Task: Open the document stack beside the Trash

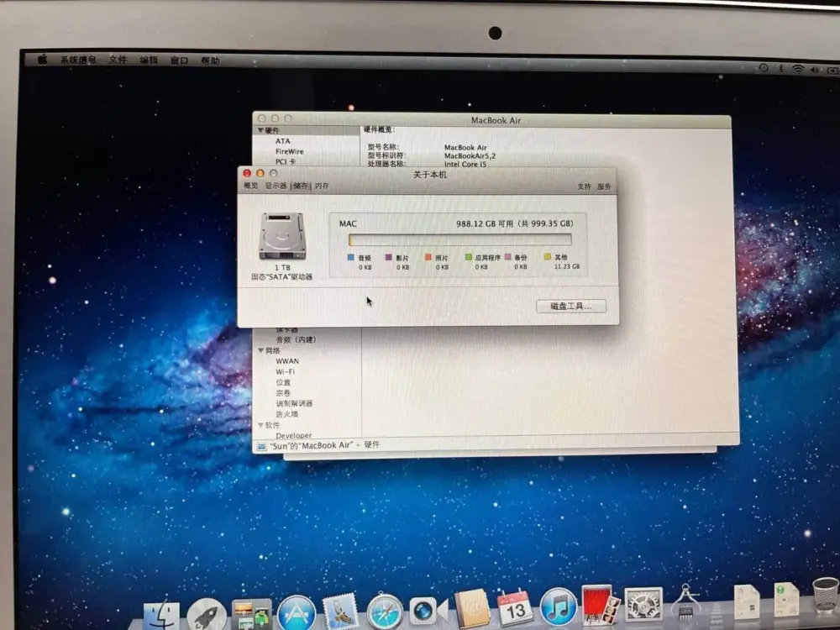Action: (x=786, y=599)
